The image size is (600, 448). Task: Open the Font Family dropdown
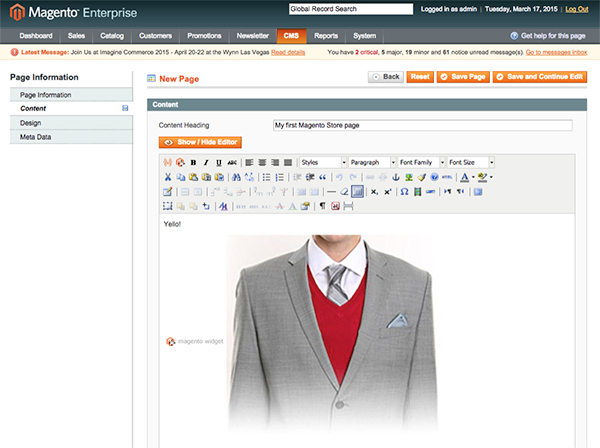[x=422, y=162]
